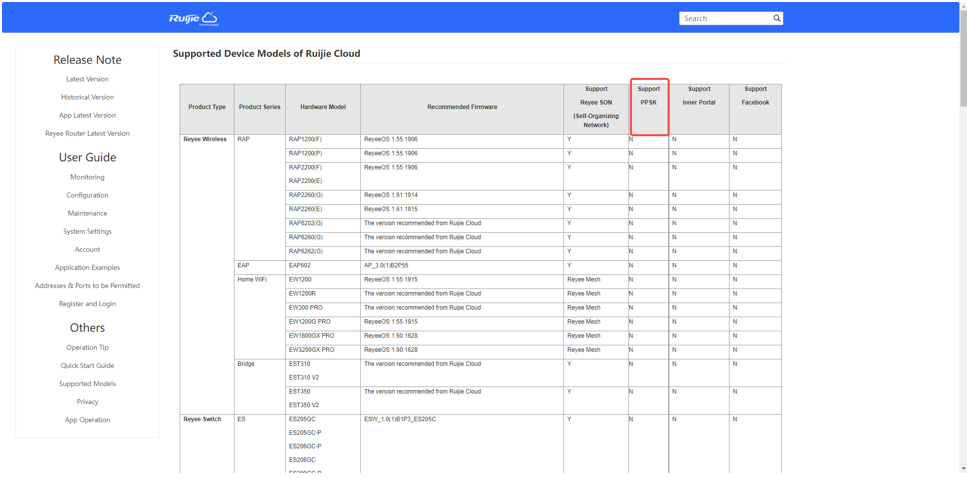
Task: Click the User Guide sidebar heading
Action: [88, 157]
